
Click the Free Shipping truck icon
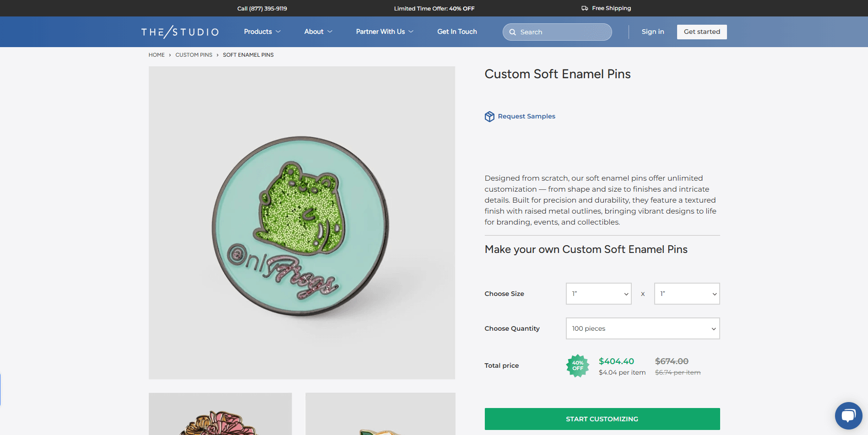click(x=585, y=8)
